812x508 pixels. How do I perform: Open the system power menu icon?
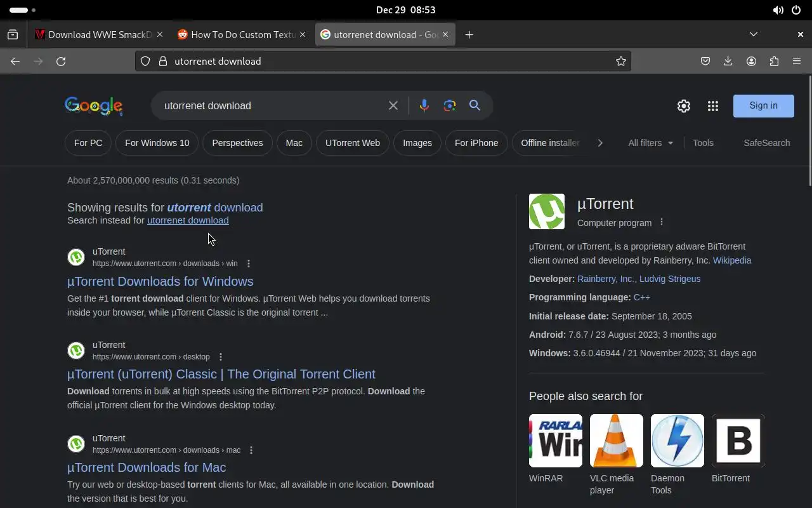(x=796, y=10)
